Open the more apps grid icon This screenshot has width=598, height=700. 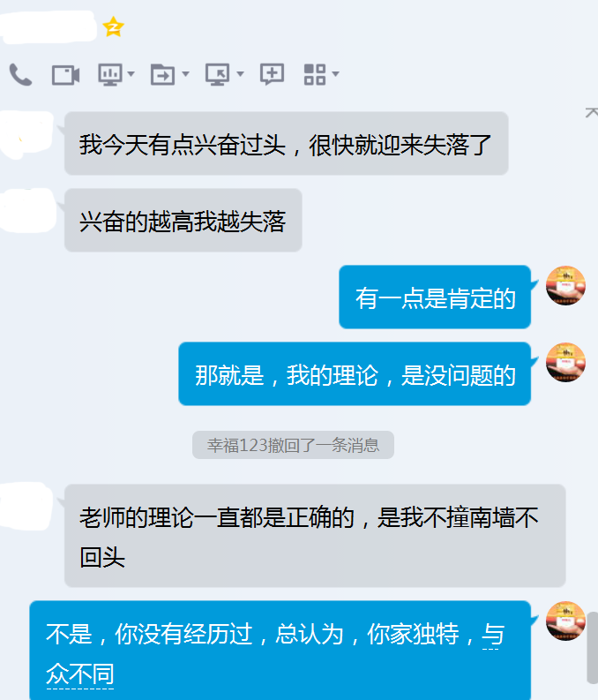point(315,74)
